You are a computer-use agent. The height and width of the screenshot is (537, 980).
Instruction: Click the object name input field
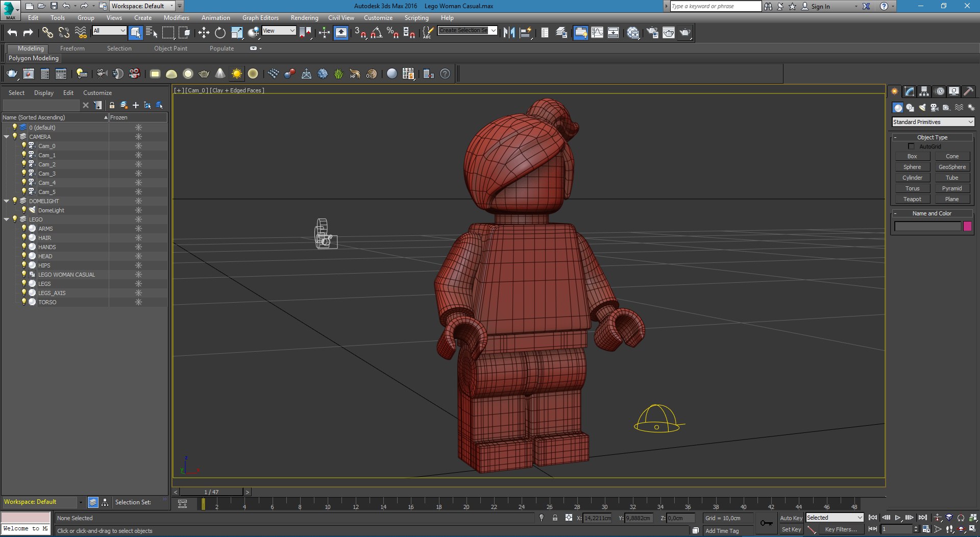click(x=927, y=226)
